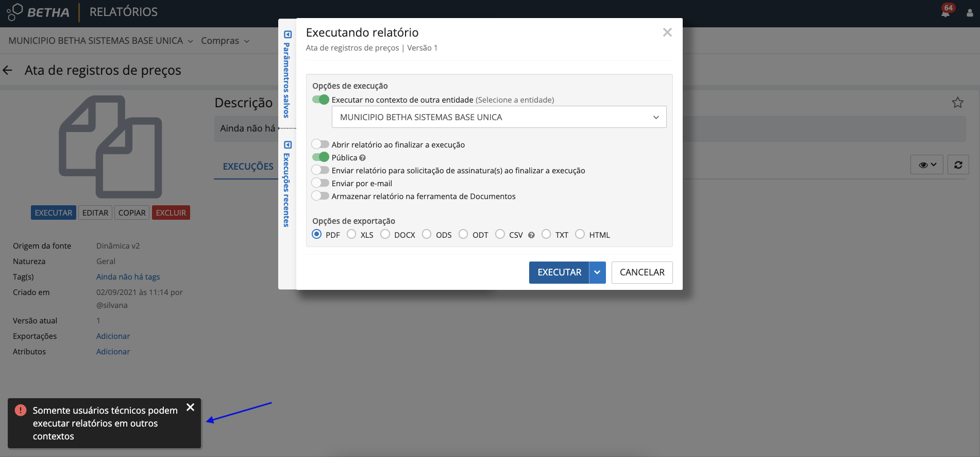Click EXECUTAR button in the dialog
Screen dimensions: 980x457
pos(559,272)
